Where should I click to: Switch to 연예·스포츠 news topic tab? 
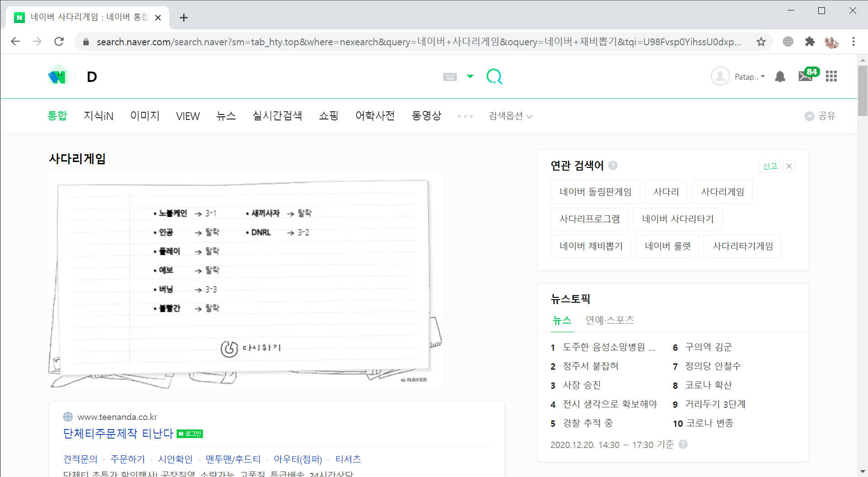(x=609, y=320)
